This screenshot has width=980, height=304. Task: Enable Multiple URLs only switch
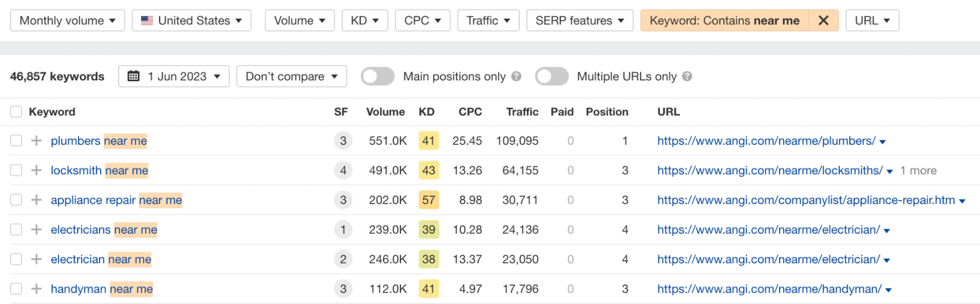point(552,76)
